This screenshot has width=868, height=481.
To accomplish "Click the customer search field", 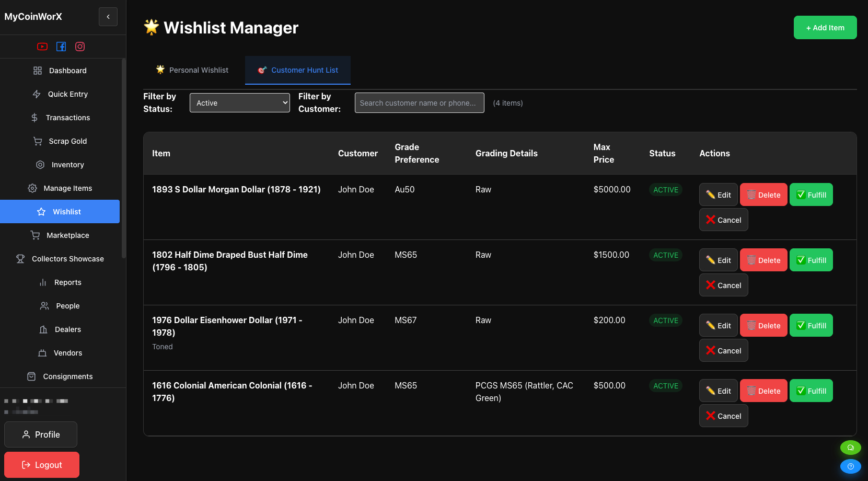I will (x=419, y=102).
